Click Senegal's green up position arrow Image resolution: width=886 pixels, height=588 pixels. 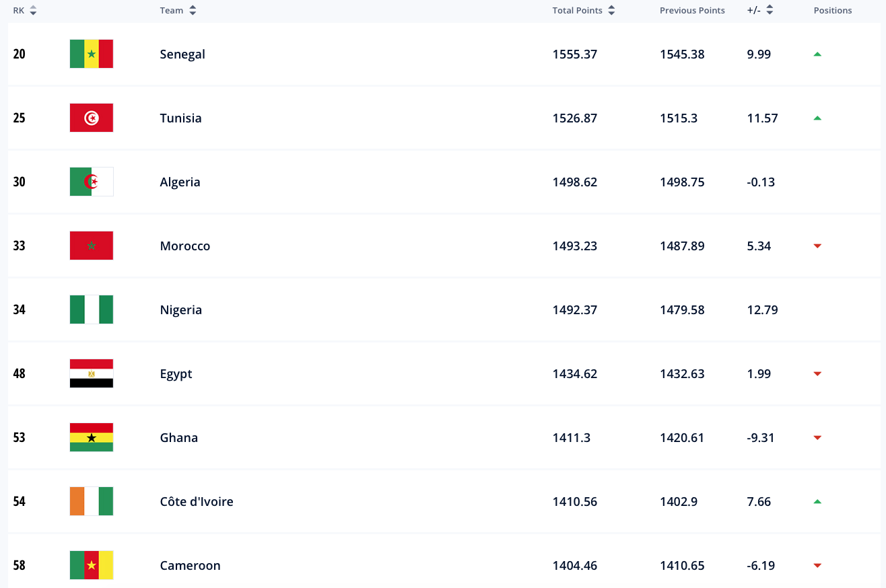(817, 54)
